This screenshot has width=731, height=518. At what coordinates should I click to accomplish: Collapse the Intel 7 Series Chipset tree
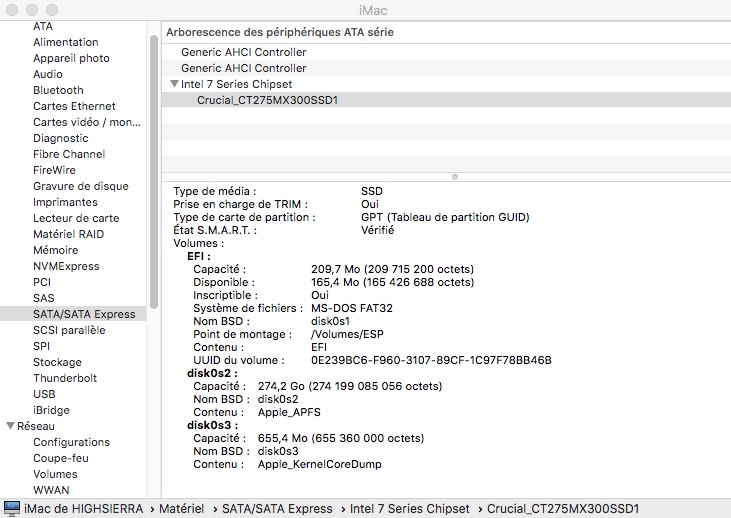[174, 84]
